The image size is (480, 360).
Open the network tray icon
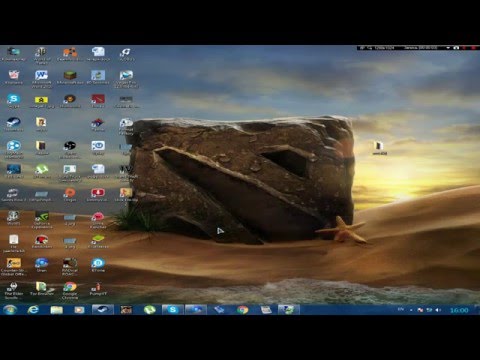point(429,310)
